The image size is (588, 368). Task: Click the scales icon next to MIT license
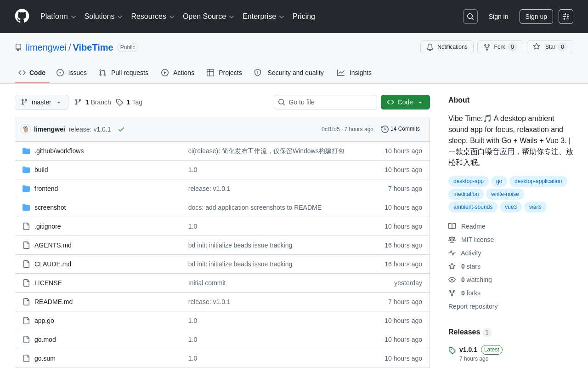click(x=452, y=240)
